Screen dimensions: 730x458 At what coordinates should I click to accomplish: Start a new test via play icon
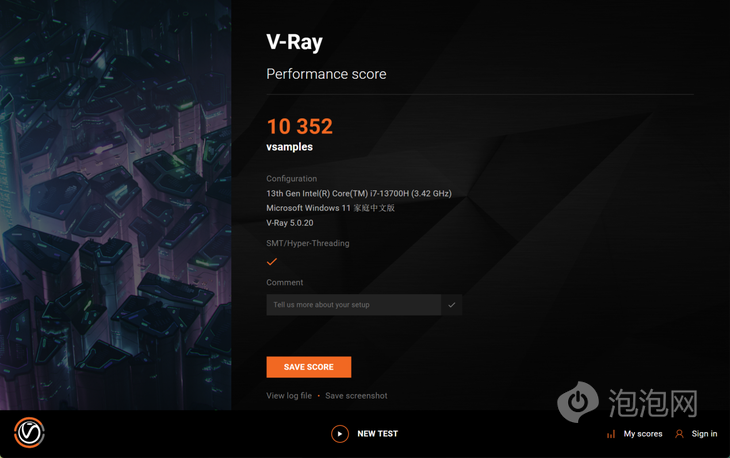(x=340, y=434)
